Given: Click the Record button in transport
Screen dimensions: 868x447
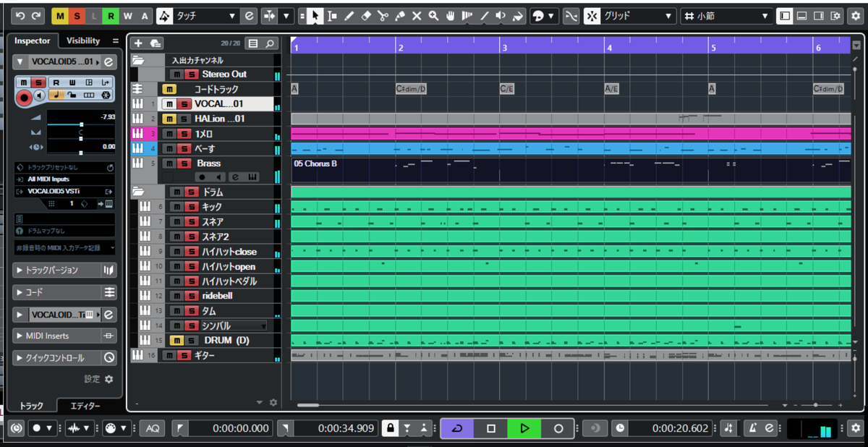Looking at the screenshot, I should tap(558, 428).
